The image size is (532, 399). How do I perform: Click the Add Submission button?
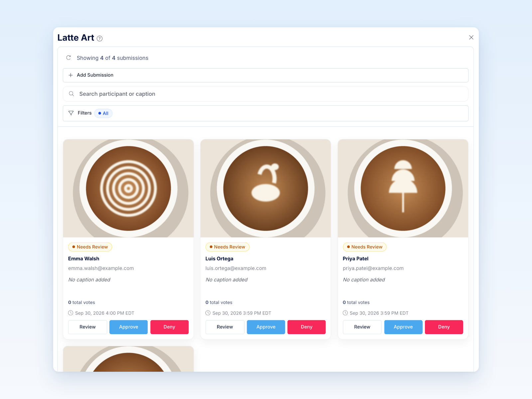(266, 75)
